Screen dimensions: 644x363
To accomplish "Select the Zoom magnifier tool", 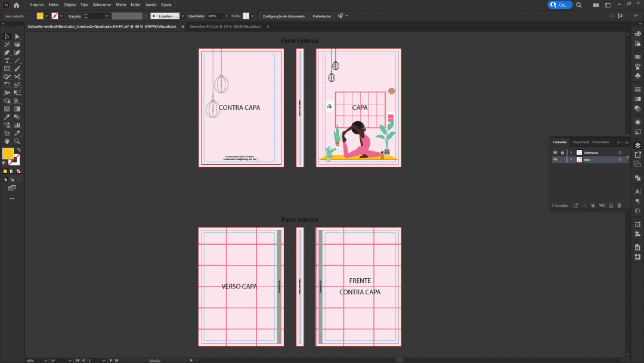I will pos(17,141).
